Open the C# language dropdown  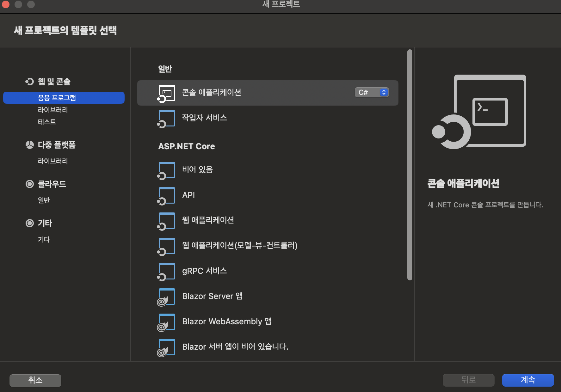tap(372, 92)
